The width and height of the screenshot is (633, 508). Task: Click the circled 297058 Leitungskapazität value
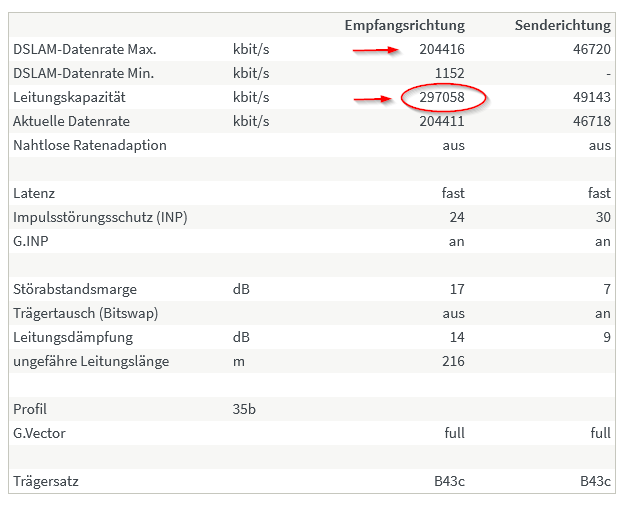tap(443, 97)
